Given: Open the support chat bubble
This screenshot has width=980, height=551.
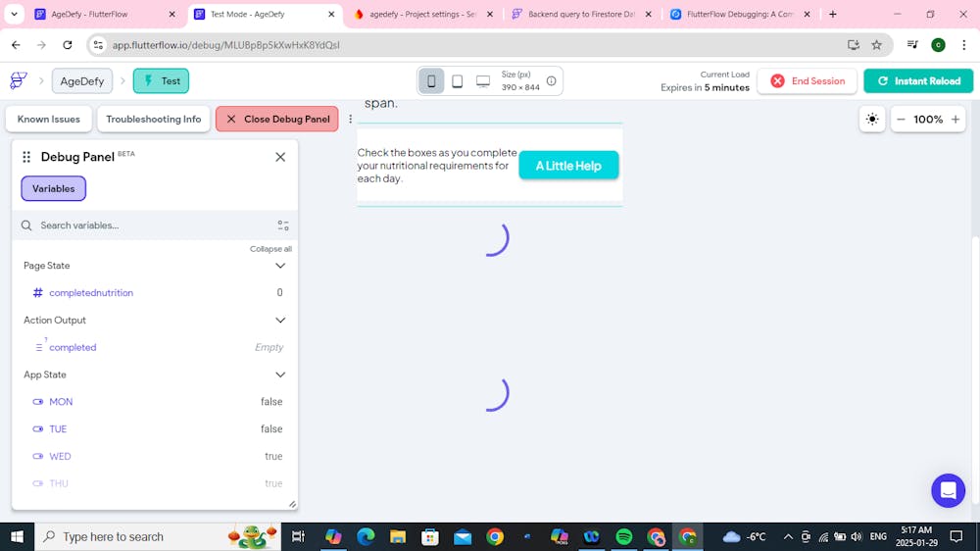Looking at the screenshot, I should pyautogui.click(x=948, y=490).
